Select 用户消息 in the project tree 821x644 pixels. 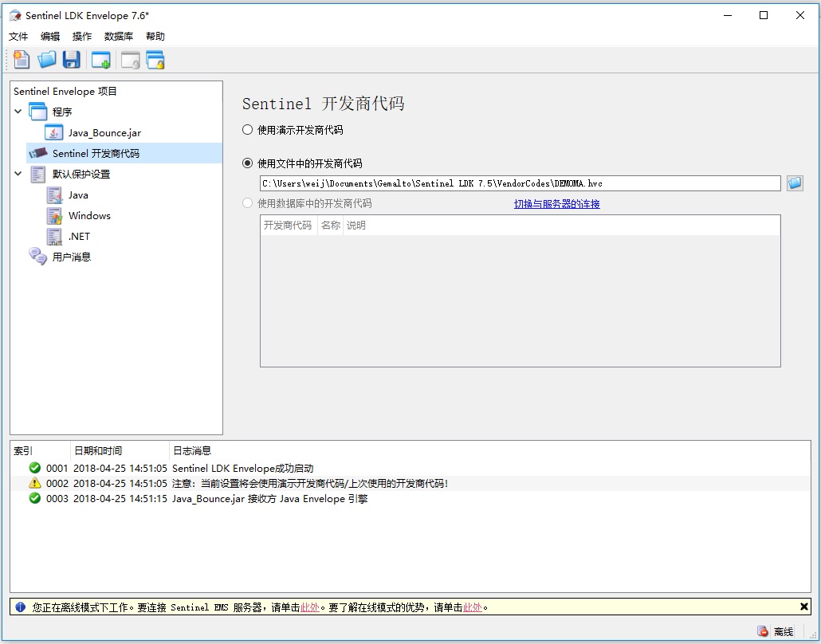(72, 257)
